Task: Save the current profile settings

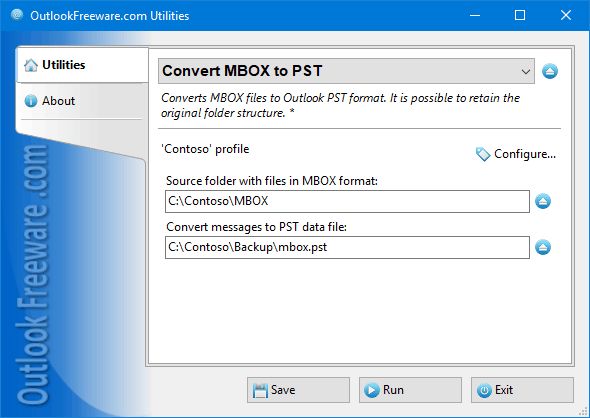Action: click(x=298, y=390)
